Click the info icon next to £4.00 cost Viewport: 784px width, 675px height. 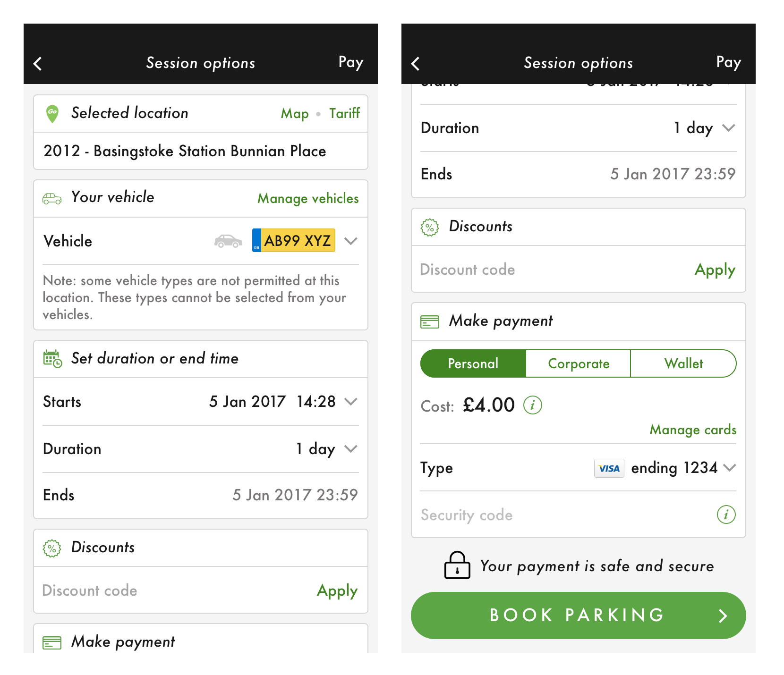point(533,405)
